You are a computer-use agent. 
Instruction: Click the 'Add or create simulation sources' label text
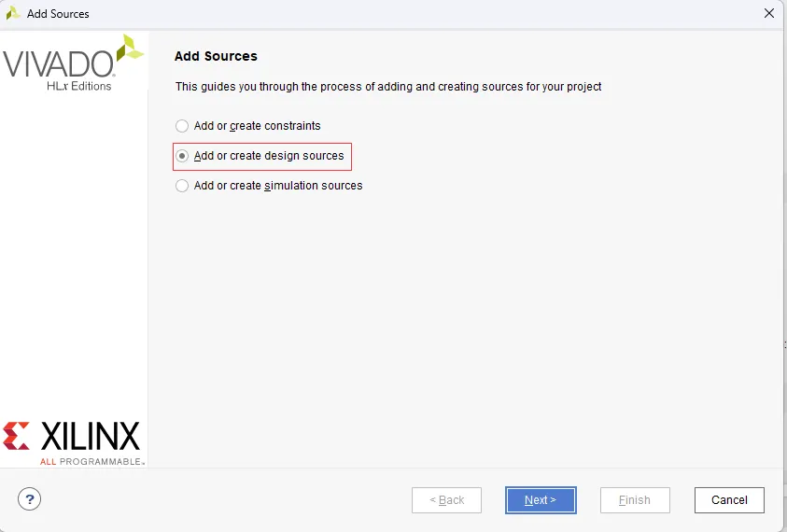278,186
